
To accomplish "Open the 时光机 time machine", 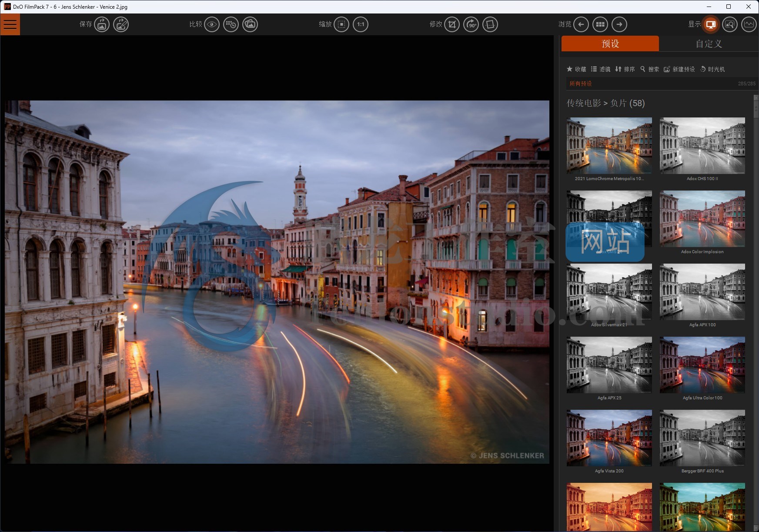I will [x=712, y=69].
